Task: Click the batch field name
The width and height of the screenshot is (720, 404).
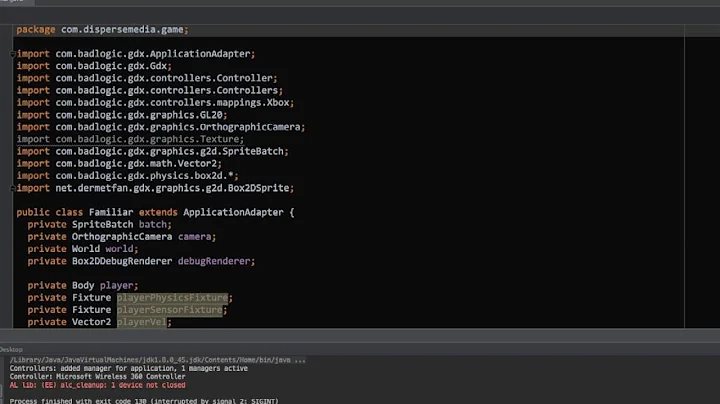Action: 152,224
